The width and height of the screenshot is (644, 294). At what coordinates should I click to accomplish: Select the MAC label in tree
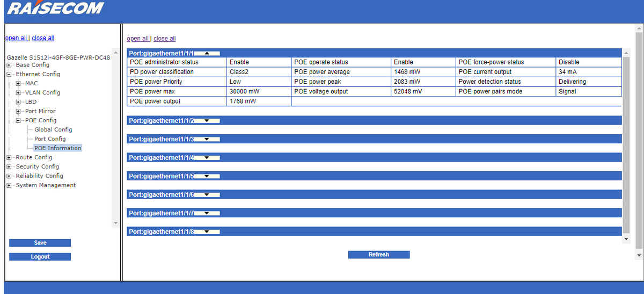32,83
